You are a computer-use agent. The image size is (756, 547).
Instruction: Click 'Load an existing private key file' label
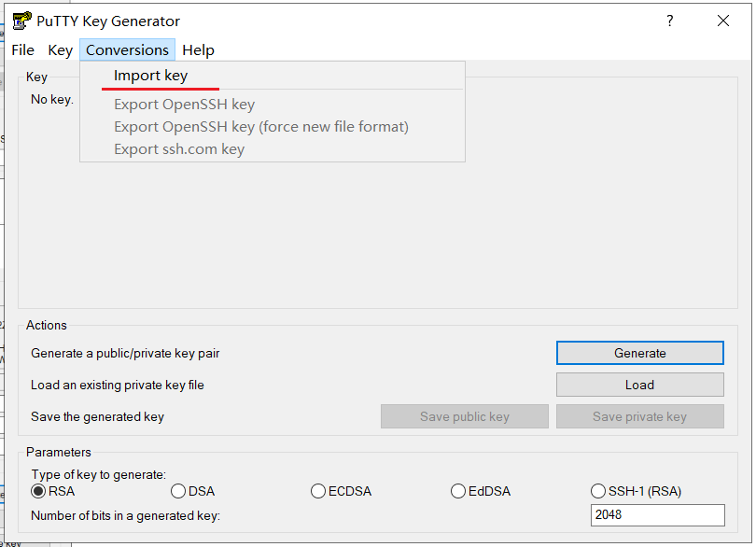click(x=118, y=385)
